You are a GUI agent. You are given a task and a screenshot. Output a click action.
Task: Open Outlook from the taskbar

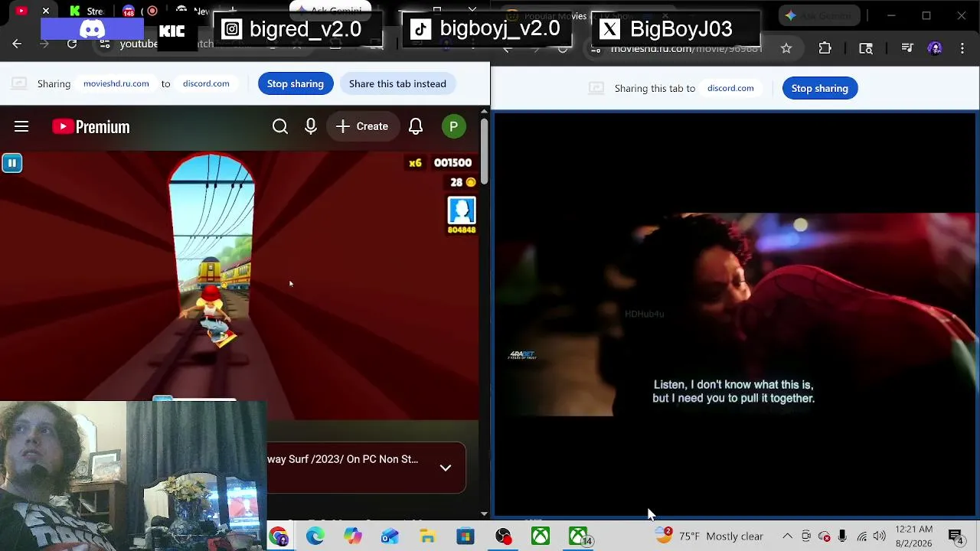click(390, 536)
